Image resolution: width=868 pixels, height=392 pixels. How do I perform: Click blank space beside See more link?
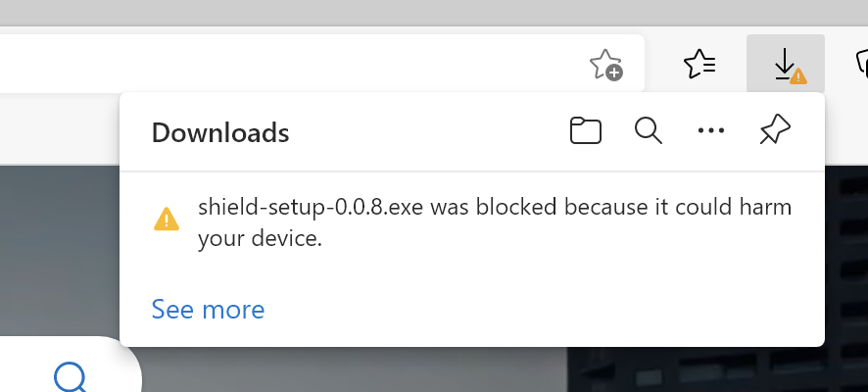(x=543, y=310)
